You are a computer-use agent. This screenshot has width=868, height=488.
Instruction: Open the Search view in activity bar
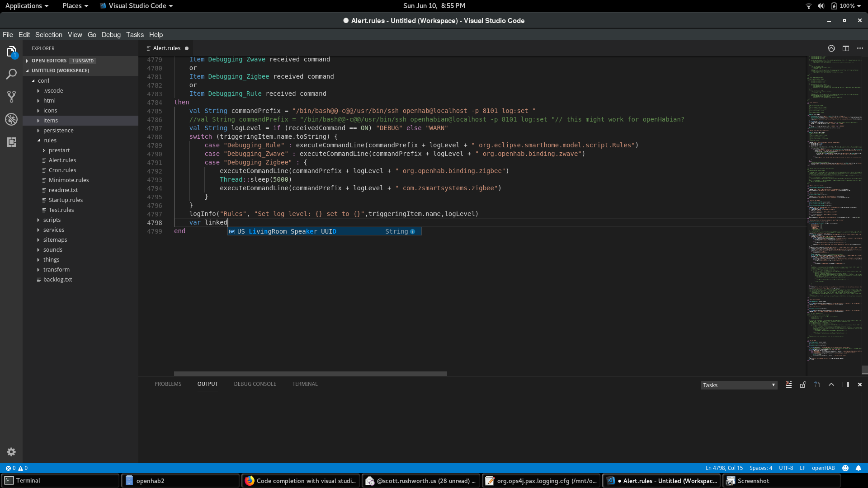(11, 74)
